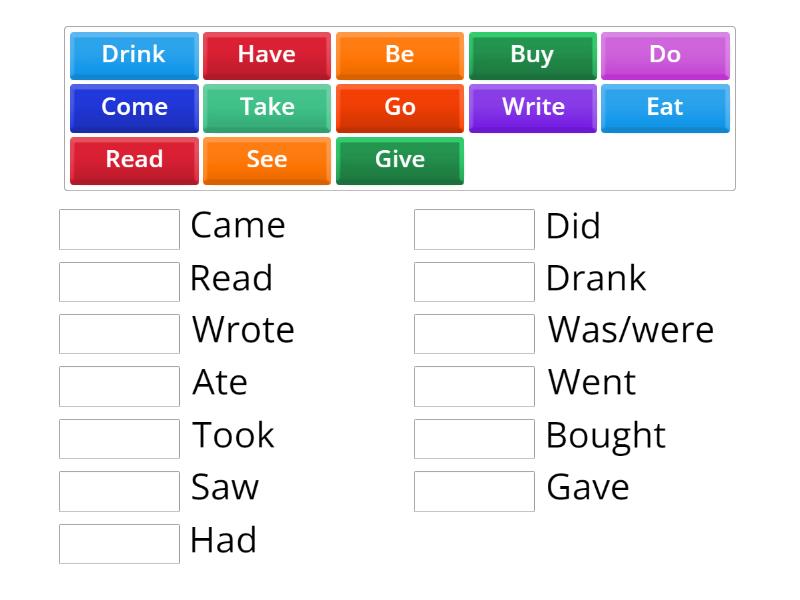Choose the Buy tile
The width and height of the screenshot is (800, 600).
pyautogui.click(x=532, y=55)
